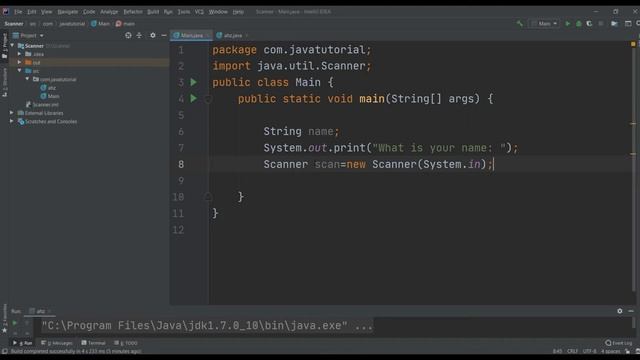The height and width of the screenshot is (360, 640).
Task: Open Project Structure icon in toolbar
Action: (614, 24)
